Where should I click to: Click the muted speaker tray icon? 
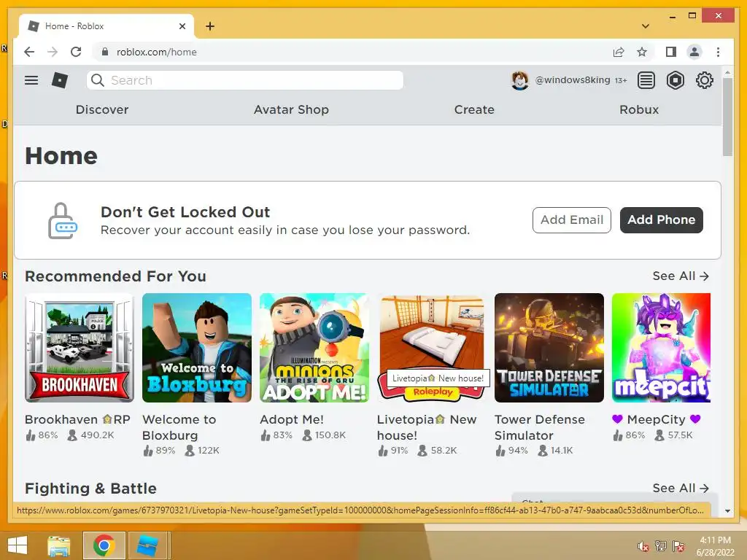click(x=643, y=546)
